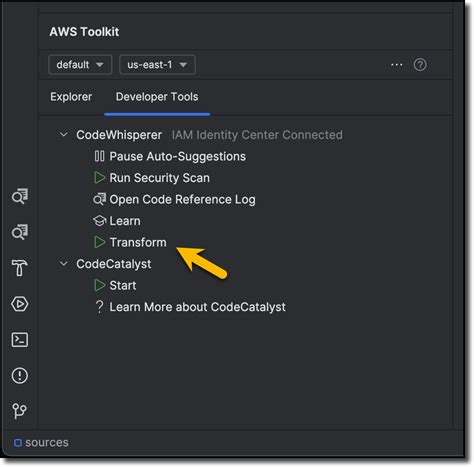The height and width of the screenshot is (467, 474).
Task: Open the Git branch tool window icon
Action: (19, 411)
